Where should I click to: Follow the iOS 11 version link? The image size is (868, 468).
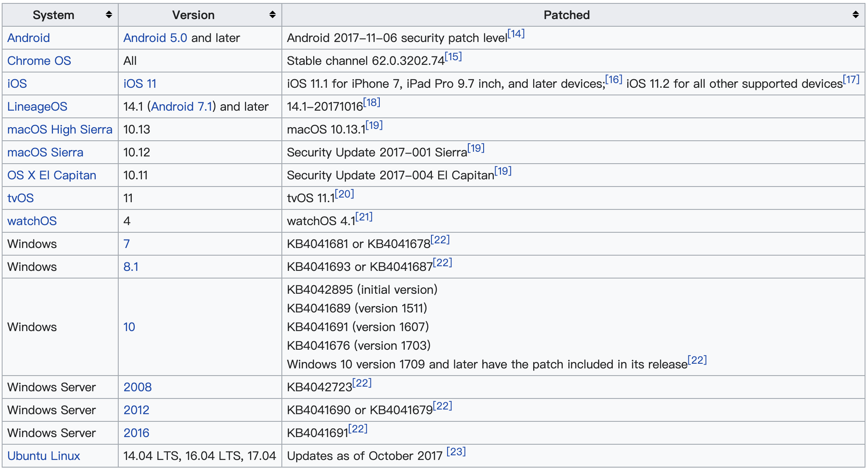tap(140, 84)
